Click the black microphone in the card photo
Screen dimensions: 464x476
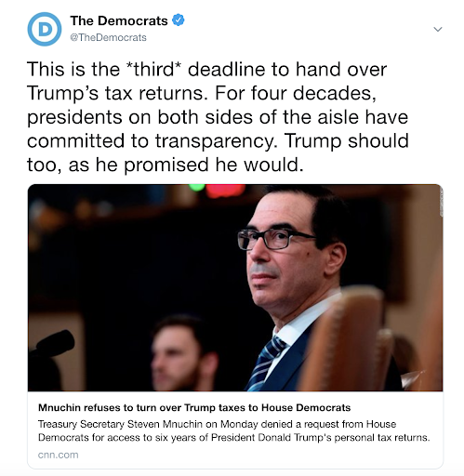[x=55, y=342]
